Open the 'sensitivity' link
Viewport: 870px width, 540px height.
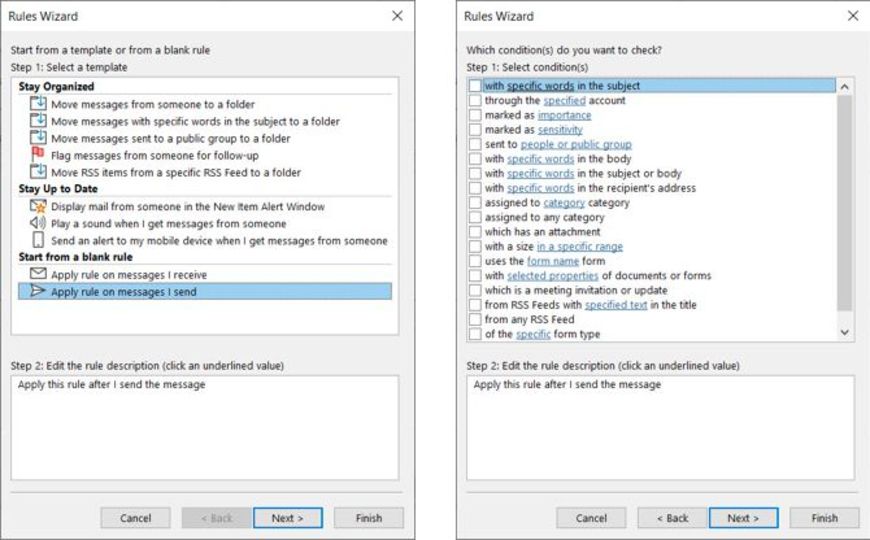coord(560,129)
